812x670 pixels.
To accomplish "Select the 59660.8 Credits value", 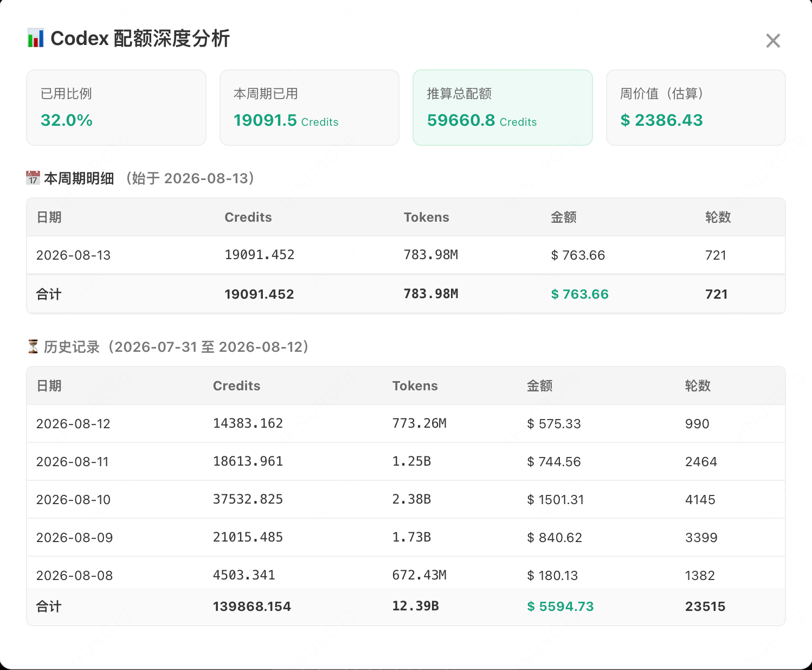I will 482,120.
